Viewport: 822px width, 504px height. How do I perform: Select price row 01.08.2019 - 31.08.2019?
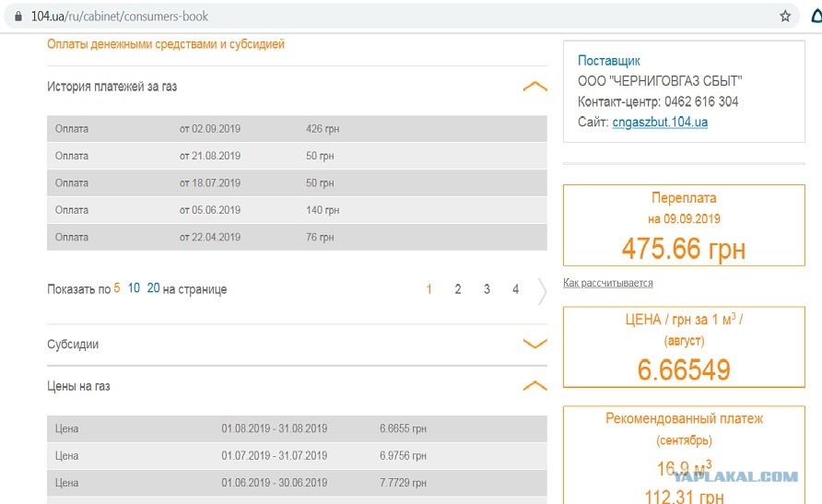297,428
